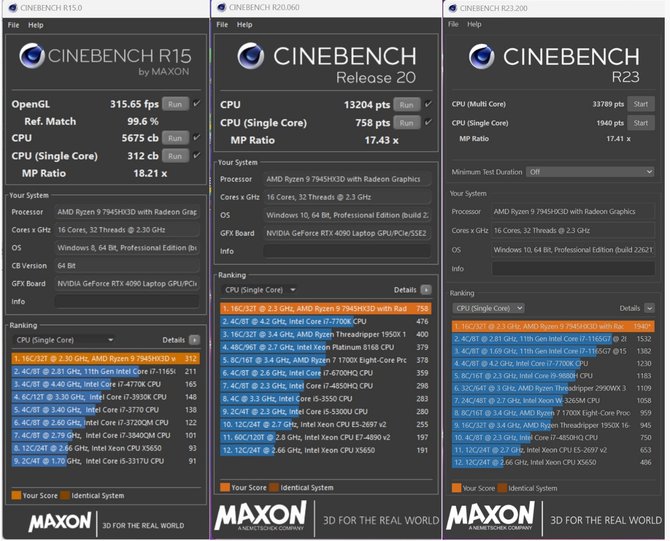Screen dimensions: 670x541
Task: Click Cinebench R23 title bar app icon
Action: coord(453,8)
